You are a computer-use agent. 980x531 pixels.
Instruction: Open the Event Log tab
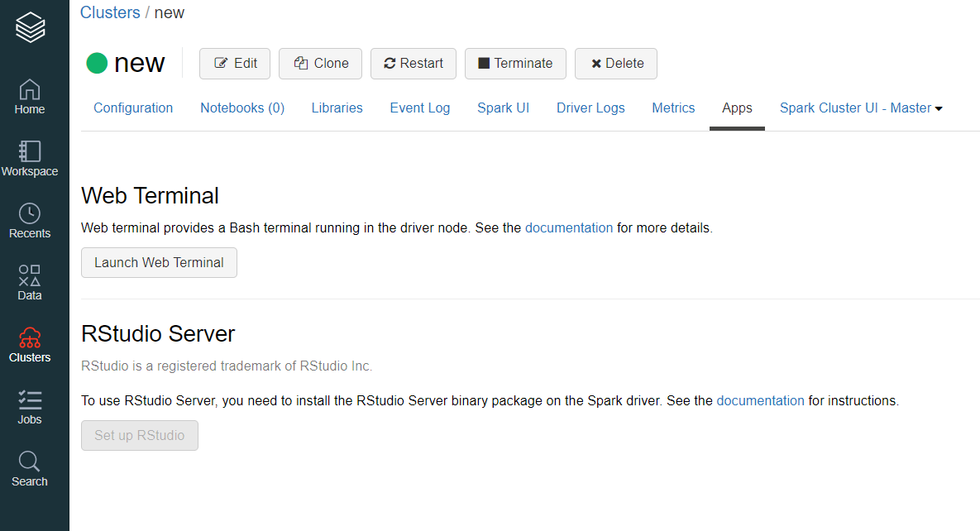420,108
